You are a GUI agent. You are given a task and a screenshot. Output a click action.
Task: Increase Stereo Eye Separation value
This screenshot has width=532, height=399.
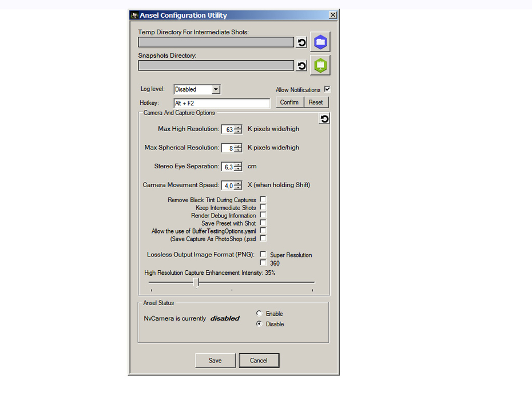click(x=238, y=165)
